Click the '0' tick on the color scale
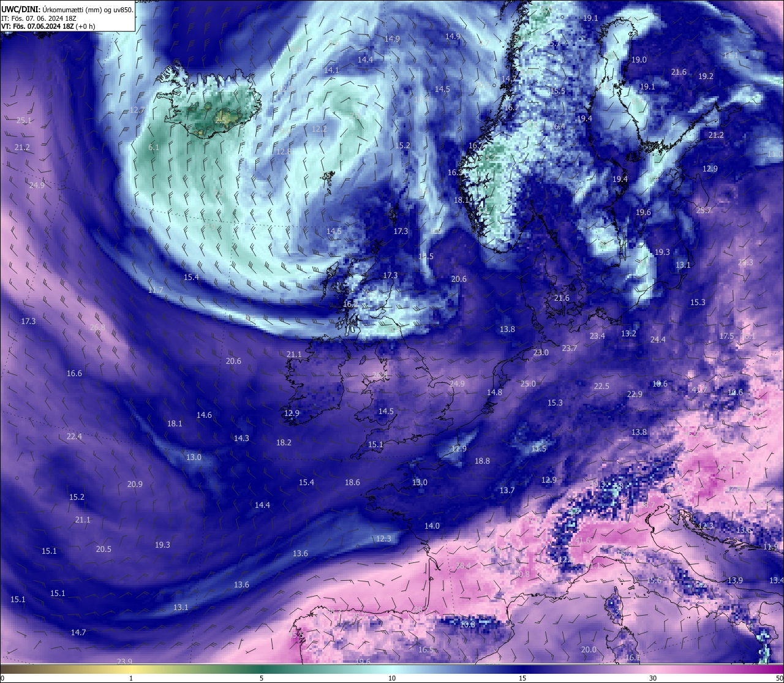The image size is (784, 683). [x=2, y=678]
